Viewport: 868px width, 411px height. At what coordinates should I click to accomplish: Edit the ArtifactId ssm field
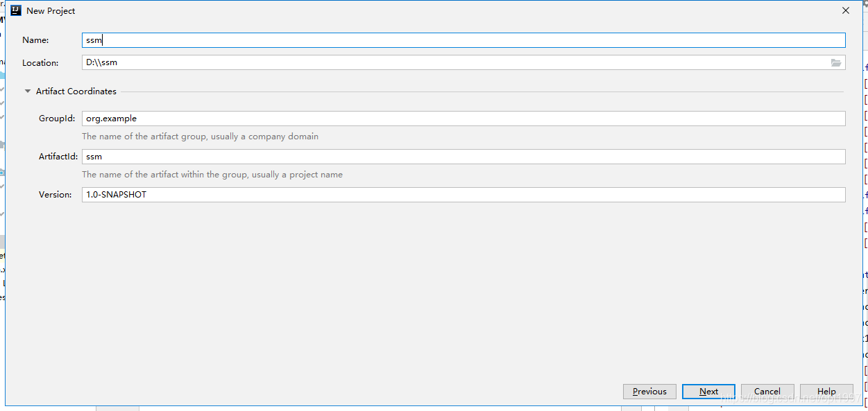pyautogui.click(x=463, y=157)
